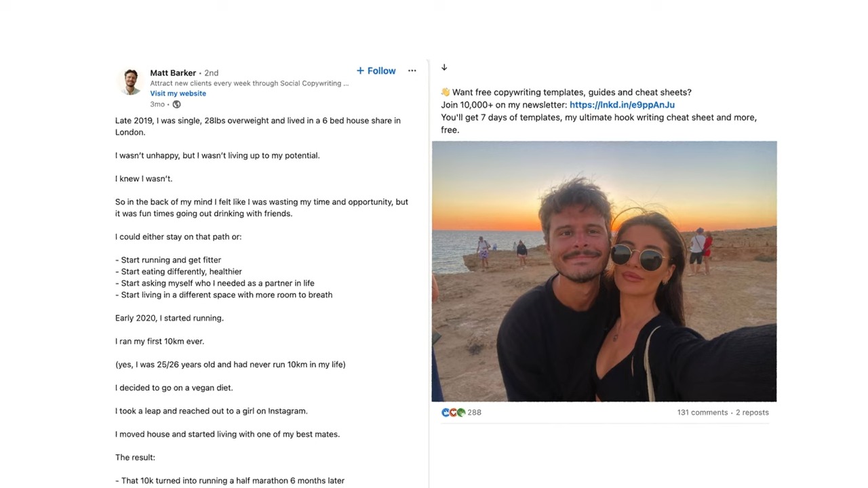868x488 pixels.
Task: Click the 3mo post timestamp
Action: (157, 104)
